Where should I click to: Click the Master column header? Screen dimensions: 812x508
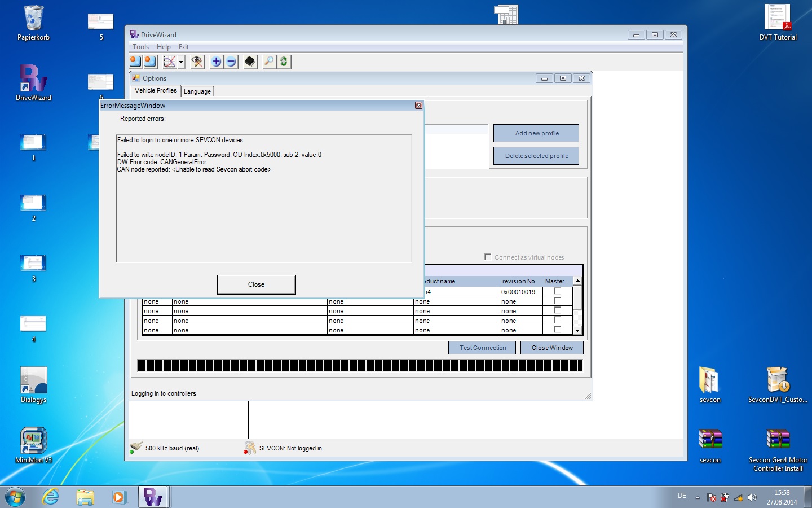click(x=555, y=281)
